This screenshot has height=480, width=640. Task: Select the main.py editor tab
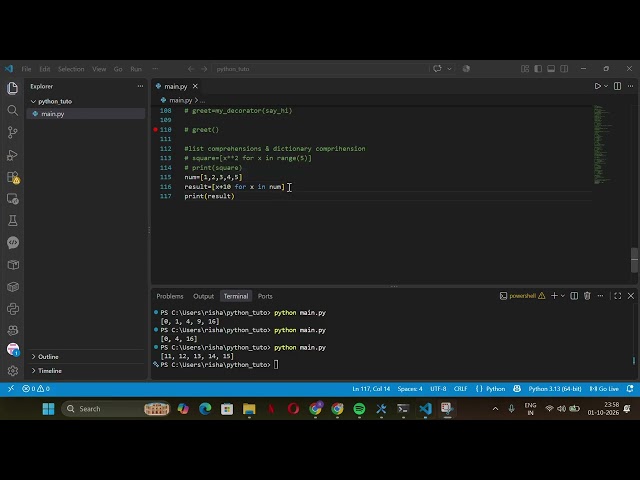(x=176, y=86)
